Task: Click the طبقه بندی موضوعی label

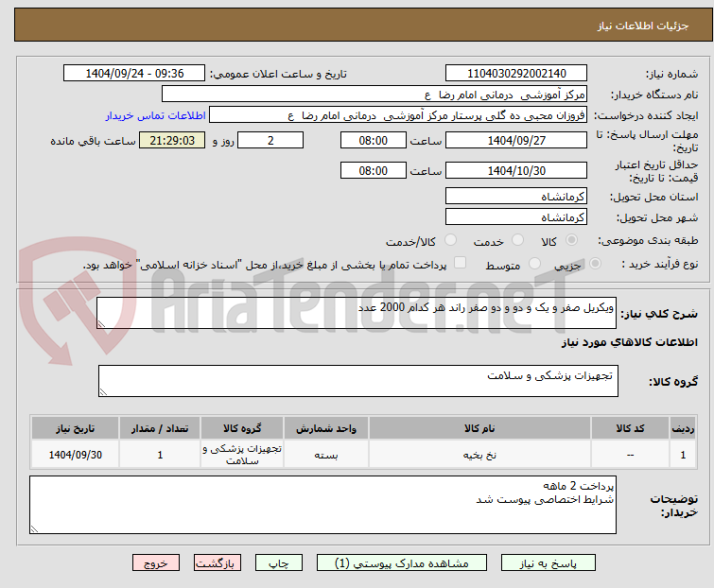Action: pyautogui.click(x=648, y=240)
